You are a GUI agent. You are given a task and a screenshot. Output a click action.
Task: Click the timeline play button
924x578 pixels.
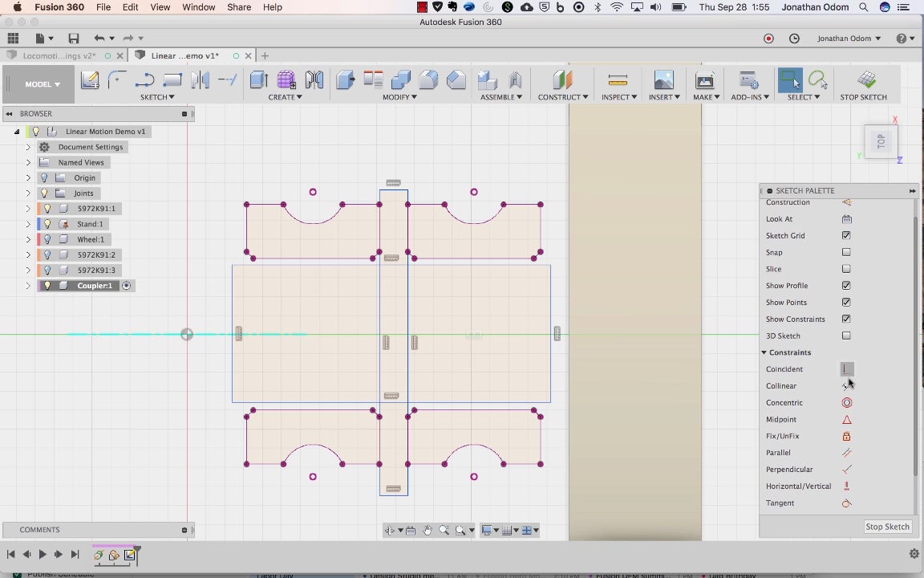[43, 554]
